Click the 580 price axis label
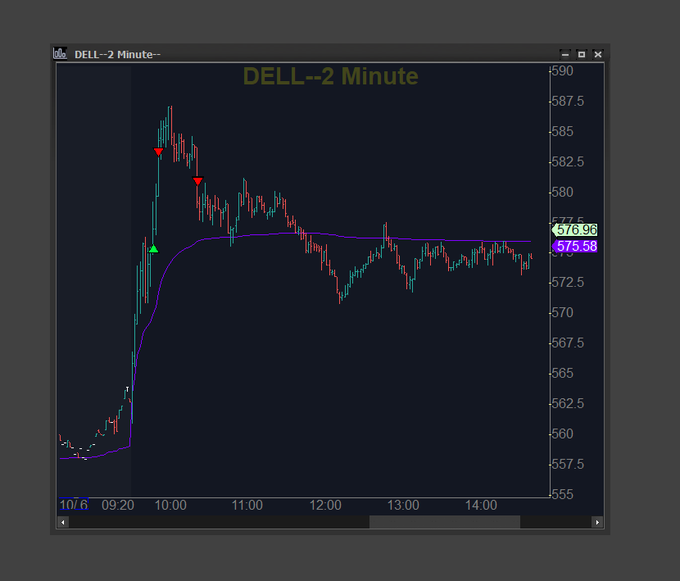This screenshot has height=581, width=680. 562,192
